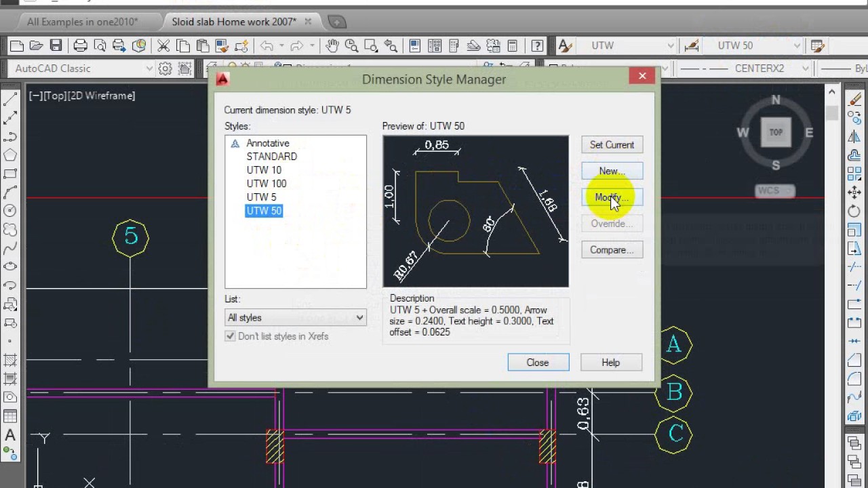Viewport: 868px width, 488px height.
Task: Click the Compare... button
Action: [612, 250]
